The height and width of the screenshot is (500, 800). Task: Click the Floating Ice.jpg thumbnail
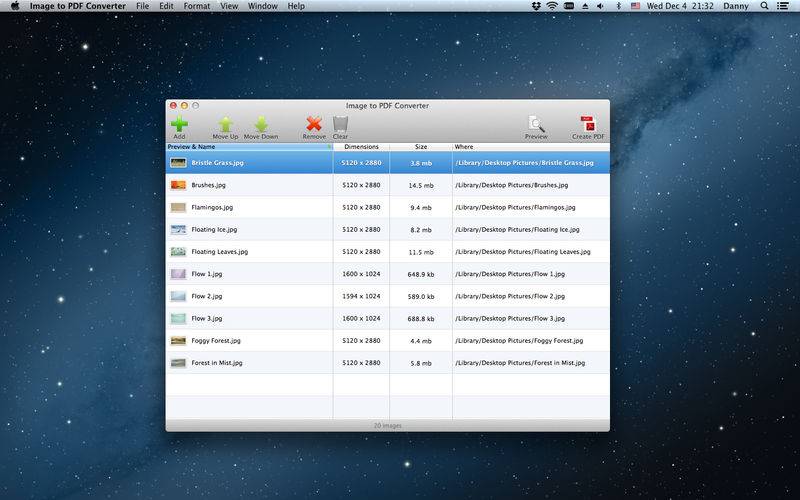(178, 230)
